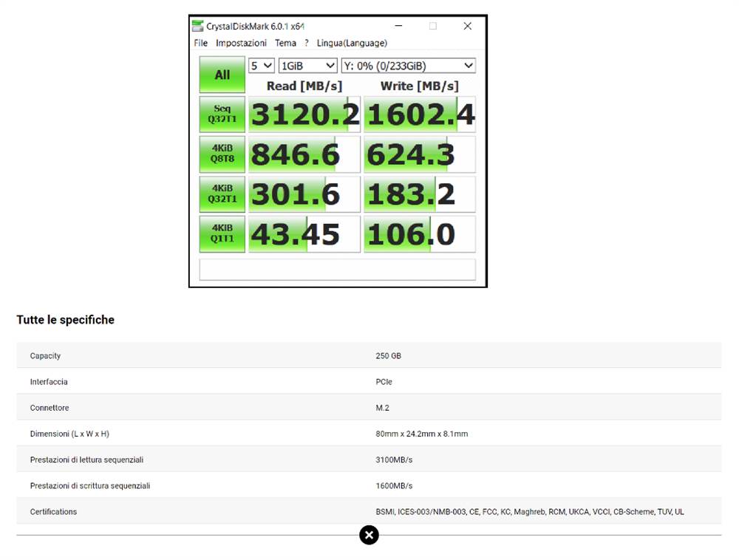Screen dimensions: 739x560
Task: Open the Tema menu
Action: tap(286, 43)
